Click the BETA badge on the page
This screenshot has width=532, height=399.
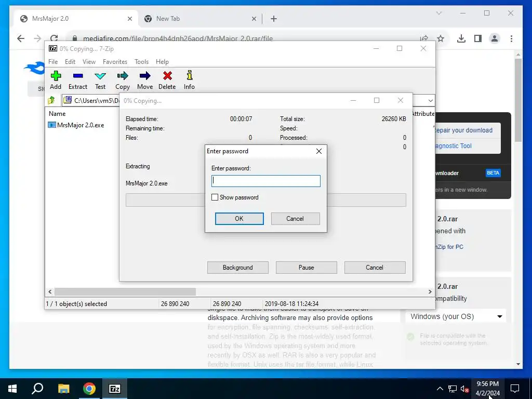tap(493, 172)
